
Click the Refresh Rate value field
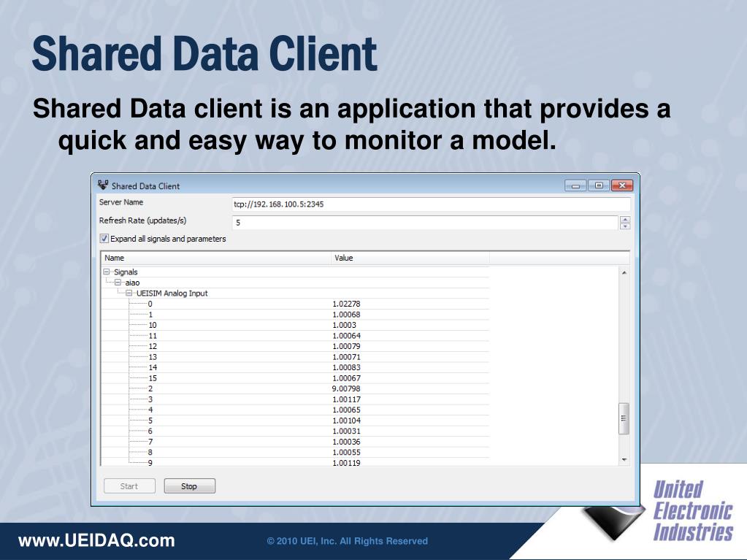pyautogui.click(x=426, y=223)
